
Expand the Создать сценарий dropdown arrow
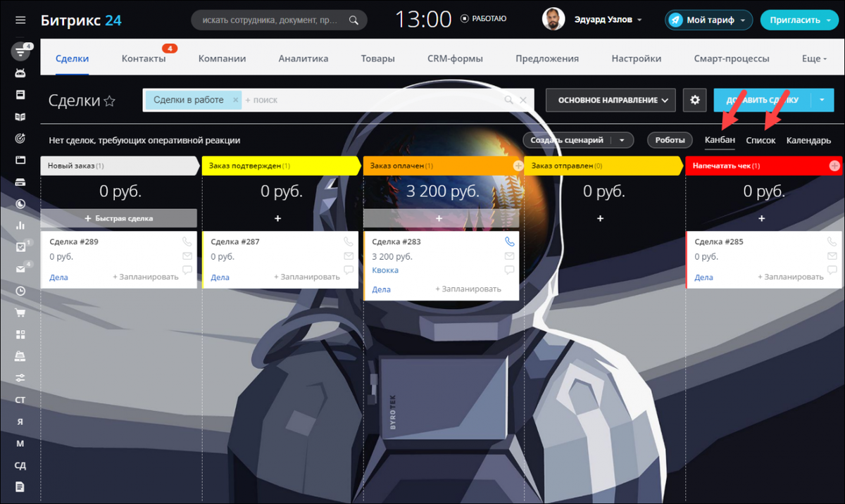point(622,140)
